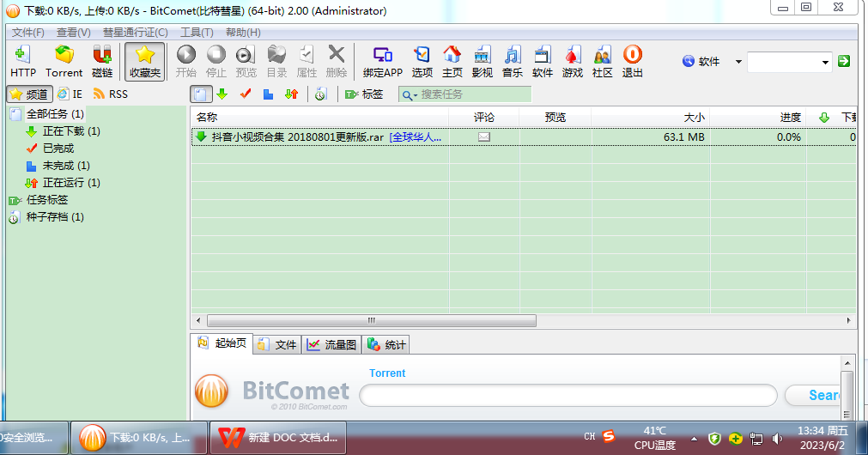Click 退出 exit icon

[x=632, y=62]
